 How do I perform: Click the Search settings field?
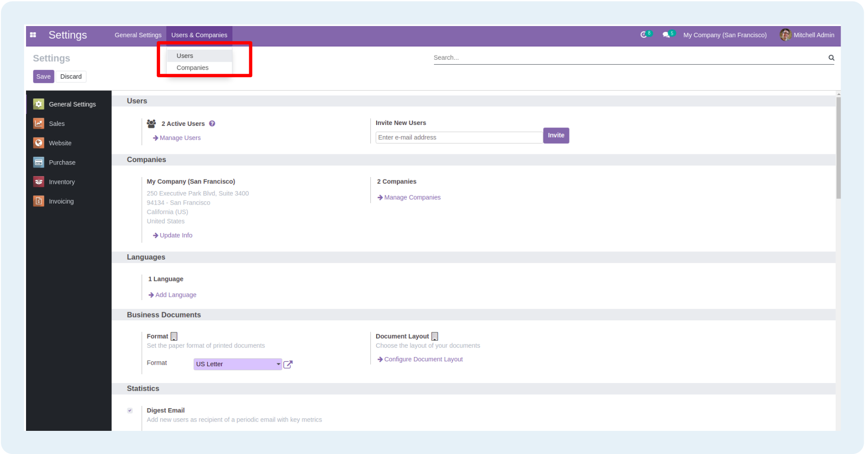629,57
